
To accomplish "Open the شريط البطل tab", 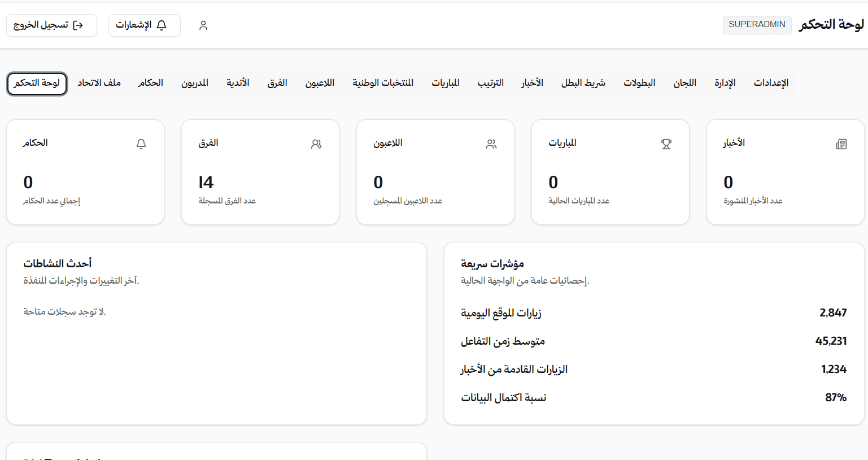I will (583, 83).
